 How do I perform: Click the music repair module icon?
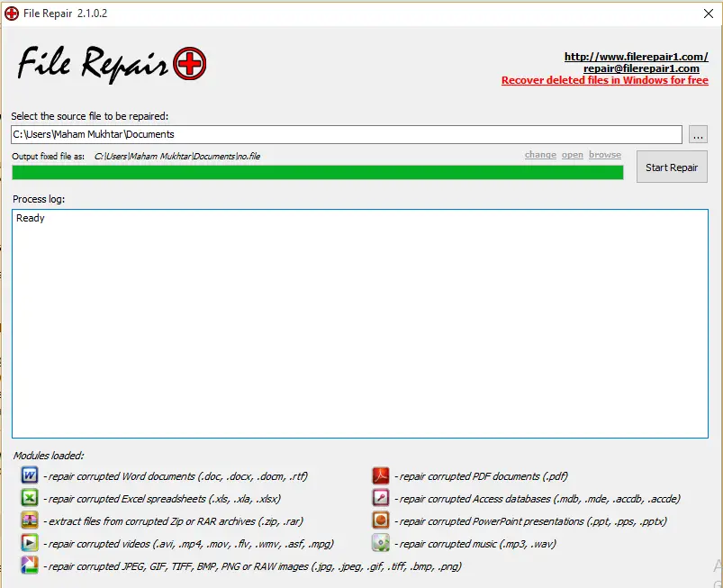click(381, 543)
